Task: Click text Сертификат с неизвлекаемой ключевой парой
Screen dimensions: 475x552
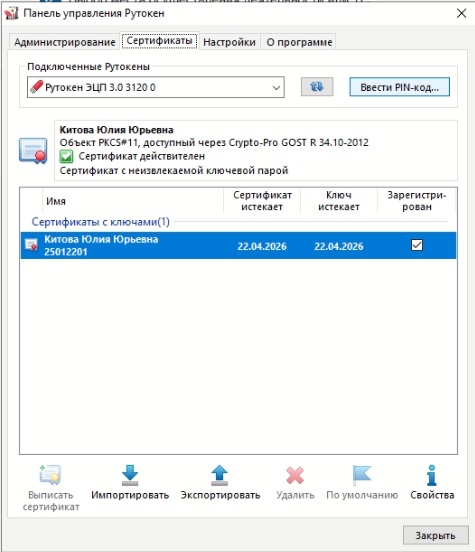Action: 174,171
